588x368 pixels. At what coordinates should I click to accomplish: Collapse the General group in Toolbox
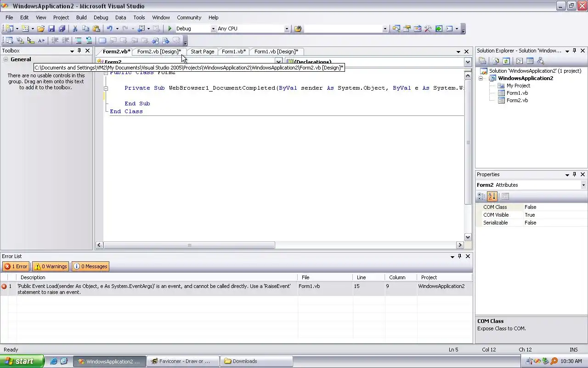(6, 59)
